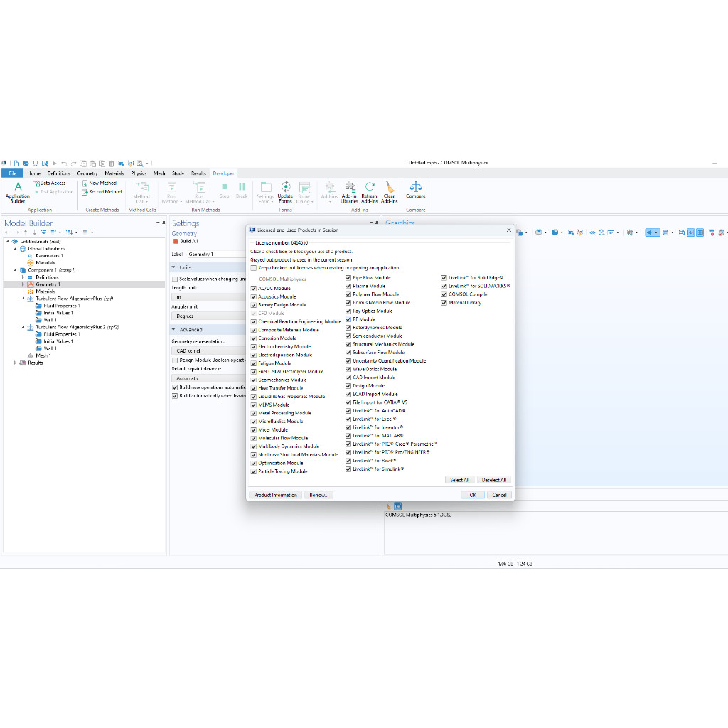Collapse the Units section in Settings
This screenshot has width=728, height=728.
coord(173,267)
